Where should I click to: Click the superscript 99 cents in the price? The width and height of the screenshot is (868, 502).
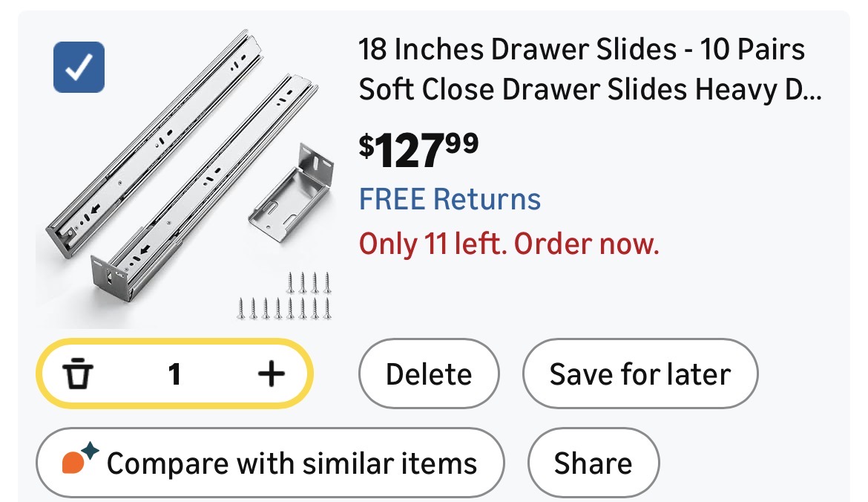[461, 140]
